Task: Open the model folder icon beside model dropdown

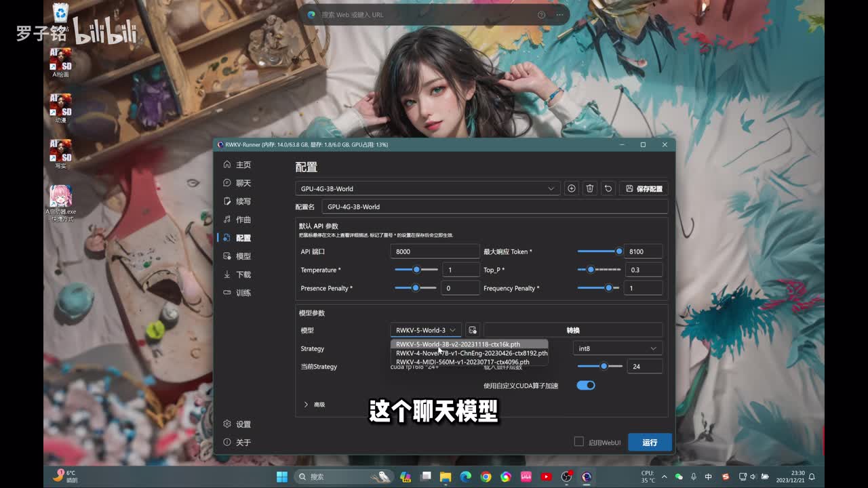Action: [473, 330]
